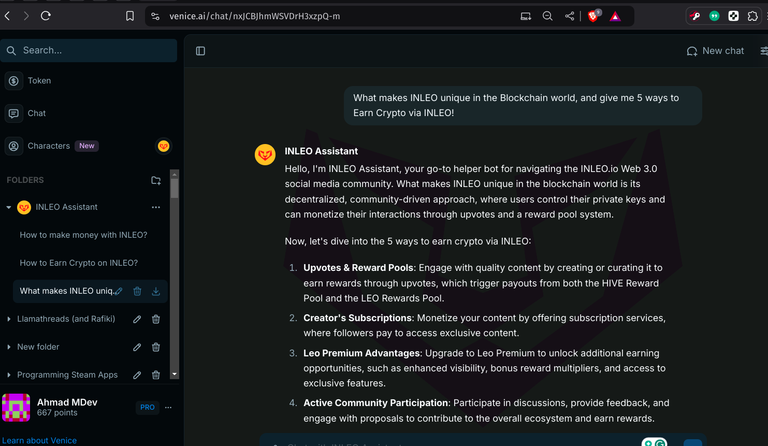Click the Ahmad MDev user name
The width and height of the screenshot is (768, 446).
tap(67, 402)
